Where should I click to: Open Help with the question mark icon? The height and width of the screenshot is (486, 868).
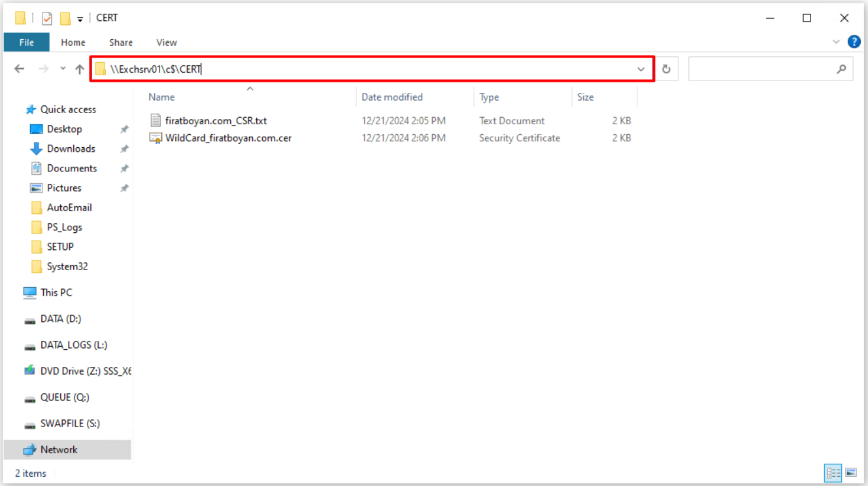(854, 42)
